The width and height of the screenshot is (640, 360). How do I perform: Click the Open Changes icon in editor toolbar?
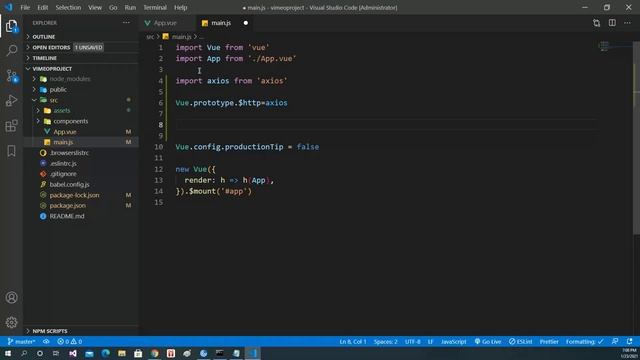pos(596,23)
